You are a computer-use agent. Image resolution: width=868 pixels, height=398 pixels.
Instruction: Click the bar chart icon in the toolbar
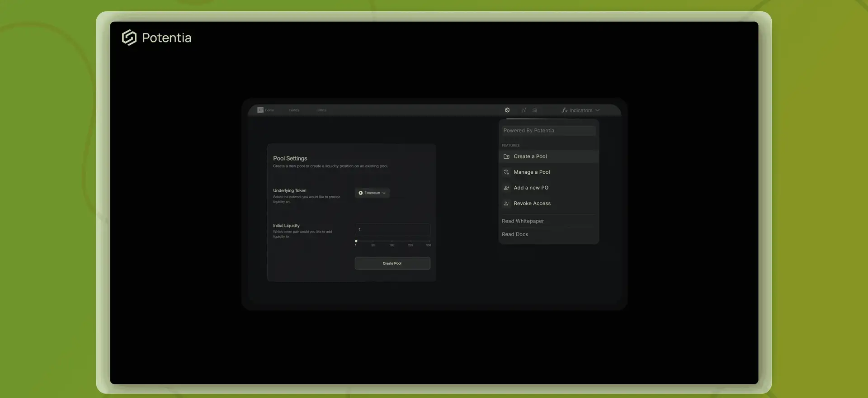point(535,110)
